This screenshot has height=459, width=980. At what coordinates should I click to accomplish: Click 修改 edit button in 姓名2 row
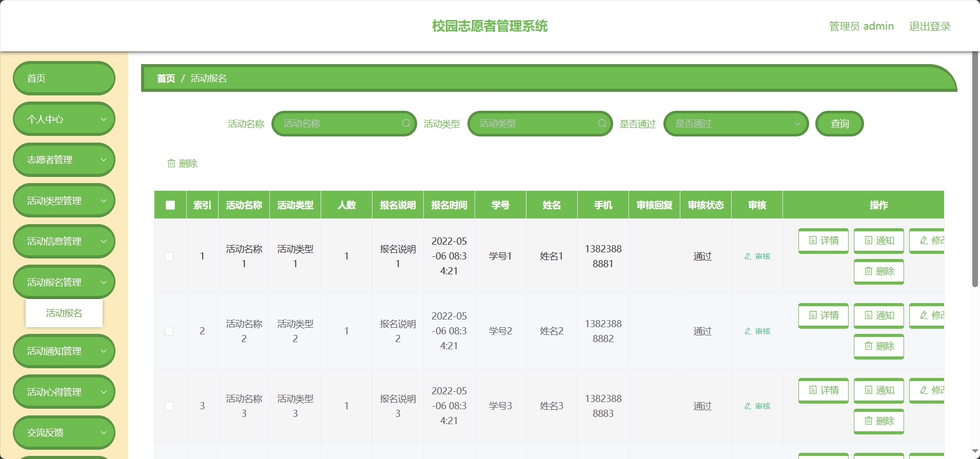click(927, 315)
